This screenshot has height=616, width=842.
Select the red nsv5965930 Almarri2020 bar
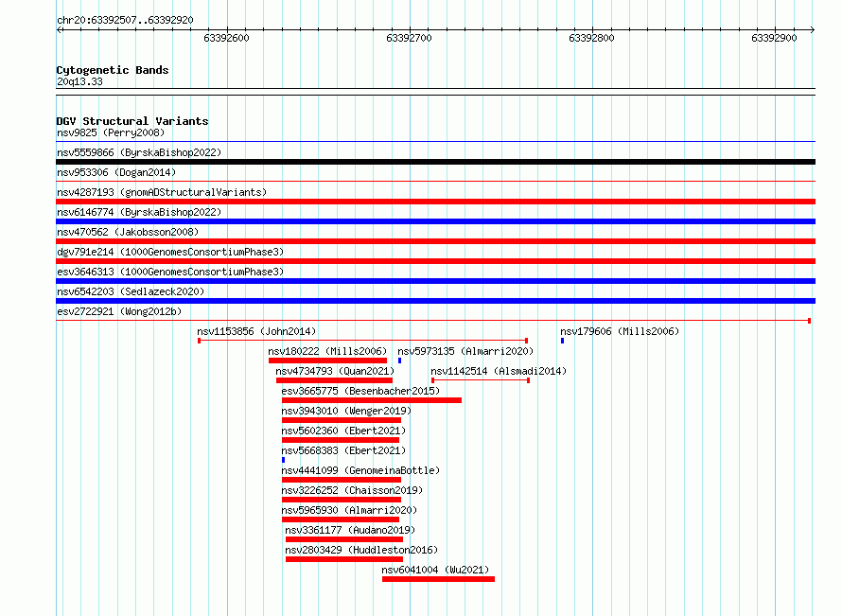(x=341, y=519)
